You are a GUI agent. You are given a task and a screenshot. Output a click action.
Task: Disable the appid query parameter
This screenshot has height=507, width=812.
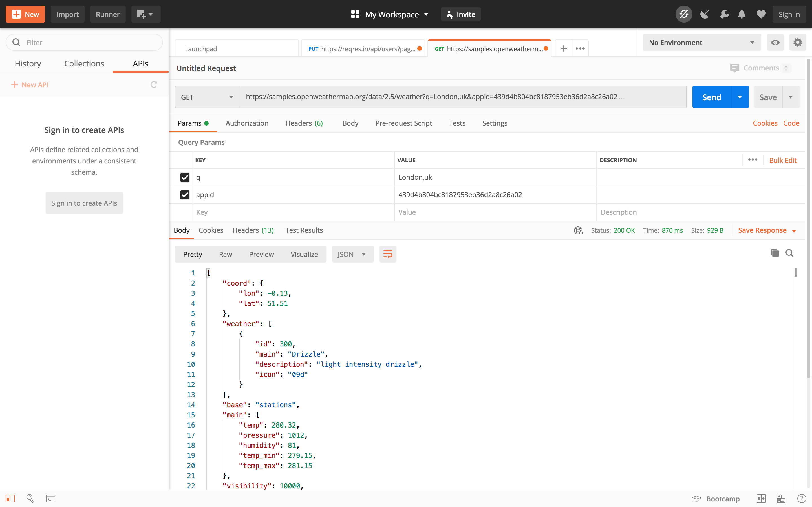coord(185,195)
